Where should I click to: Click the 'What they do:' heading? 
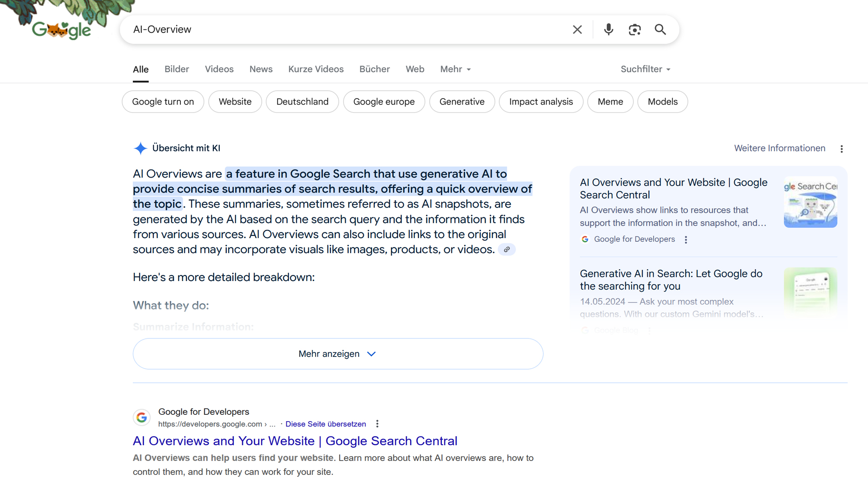point(171,305)
